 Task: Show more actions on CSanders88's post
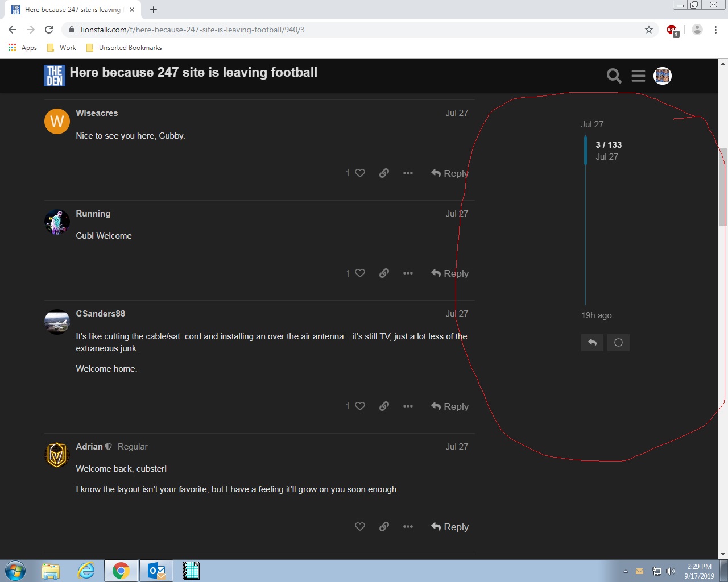tap(408, 406)
